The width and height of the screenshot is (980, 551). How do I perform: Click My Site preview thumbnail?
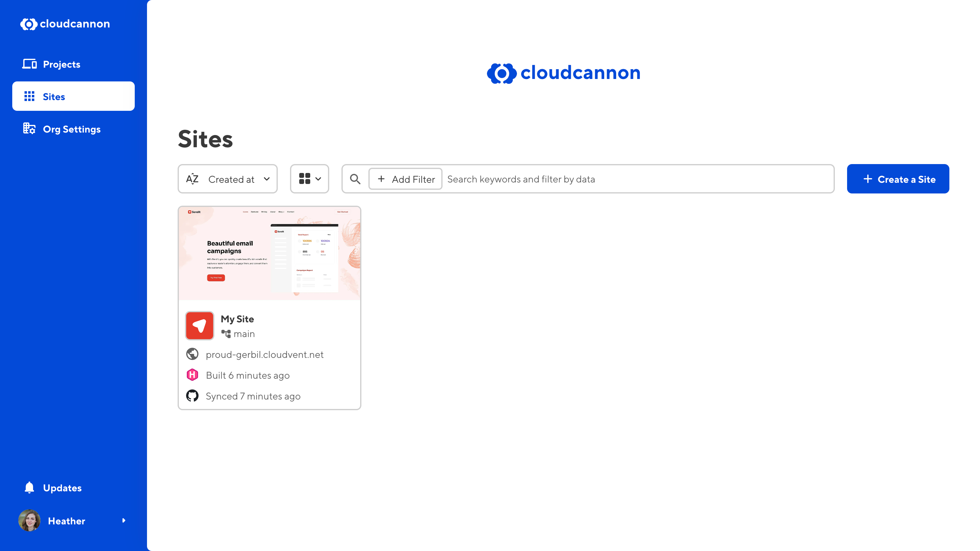pos(269,254)
